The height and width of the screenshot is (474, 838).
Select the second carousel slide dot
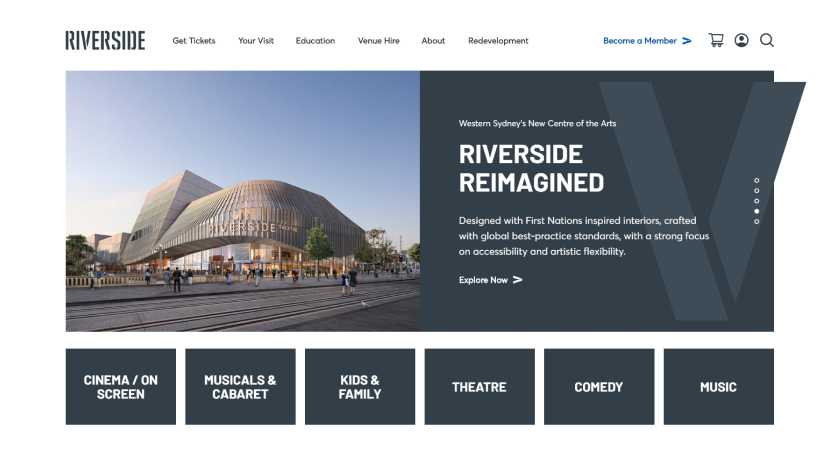click(x=756, y=191)
